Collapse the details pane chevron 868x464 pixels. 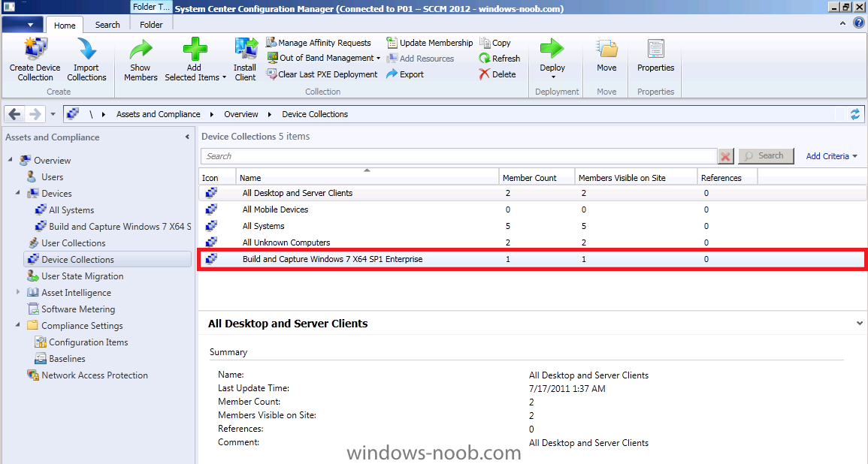[x=860, y=323]
